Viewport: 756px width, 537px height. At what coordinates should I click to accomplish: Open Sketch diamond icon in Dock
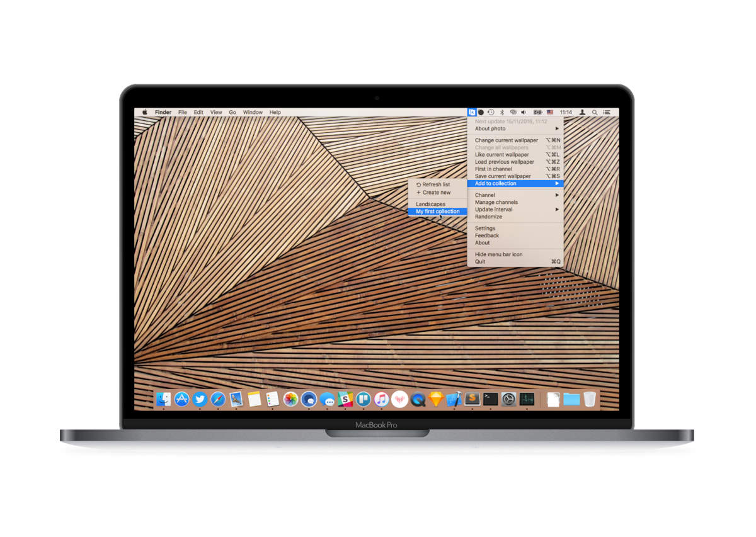pyautogui.click(x=436, y=399)
